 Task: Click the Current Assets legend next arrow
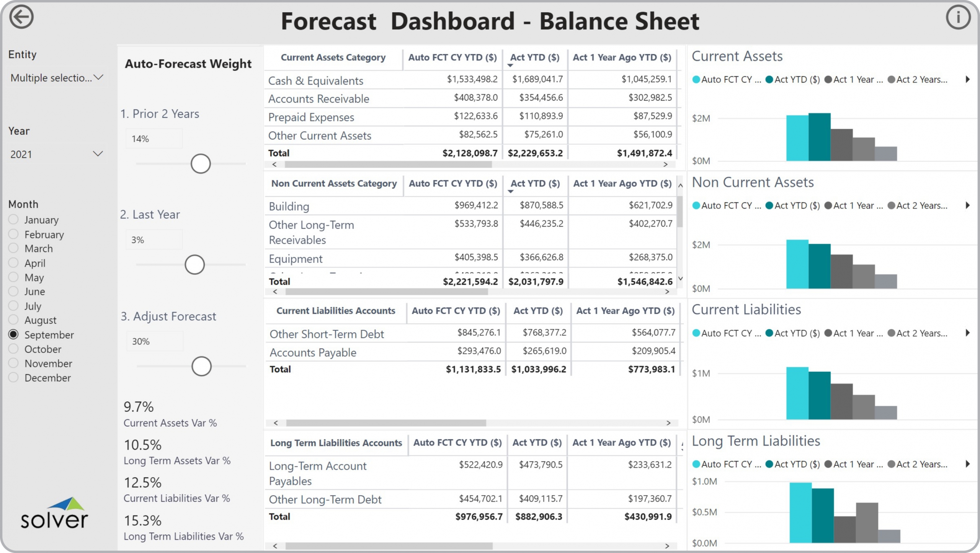click(968, 80)
